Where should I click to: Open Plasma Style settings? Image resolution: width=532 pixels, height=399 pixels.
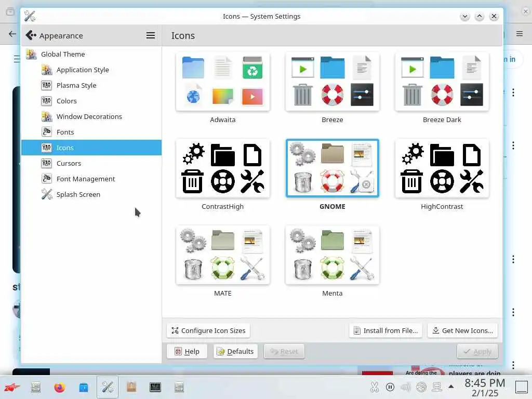(91, 86)
